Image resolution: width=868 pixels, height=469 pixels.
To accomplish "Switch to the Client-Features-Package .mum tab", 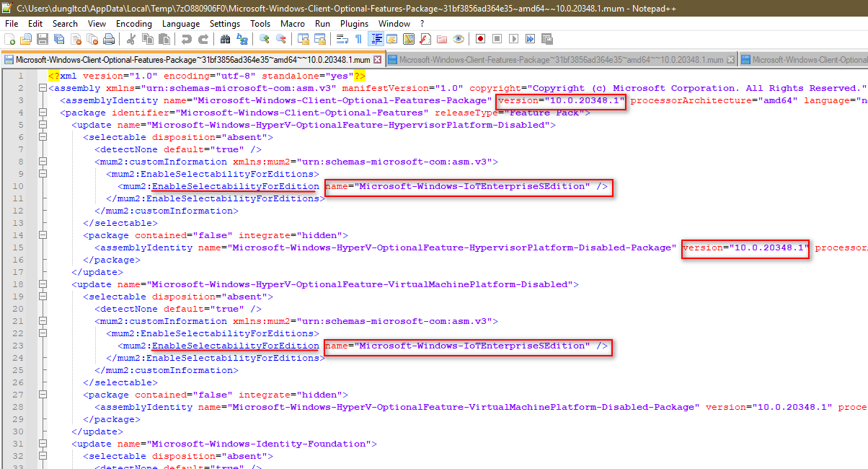I will (561, 60).
